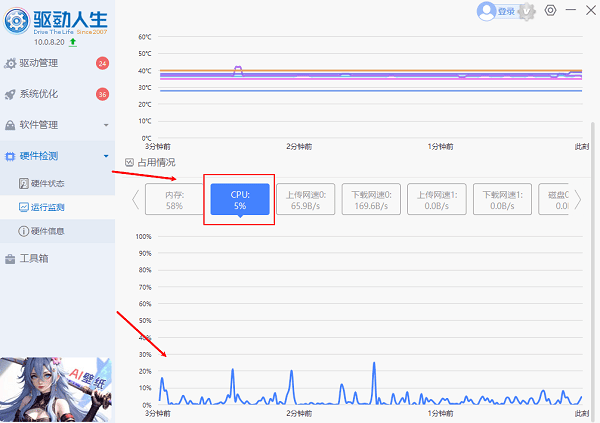Open 驱动管理 in the sidebar

[x=45, y=64]
